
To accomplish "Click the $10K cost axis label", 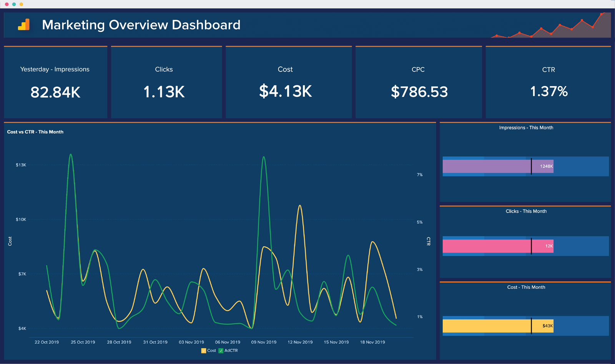I will (21, 219).
